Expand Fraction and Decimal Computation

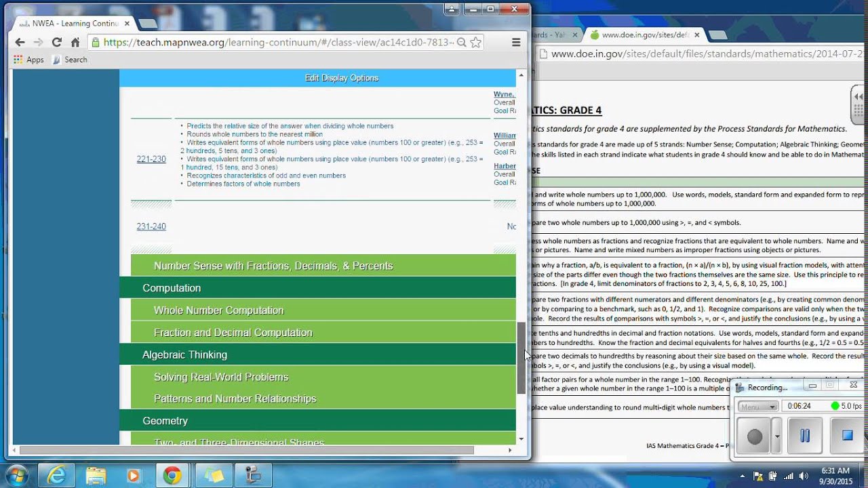click(x=323, y=333)
